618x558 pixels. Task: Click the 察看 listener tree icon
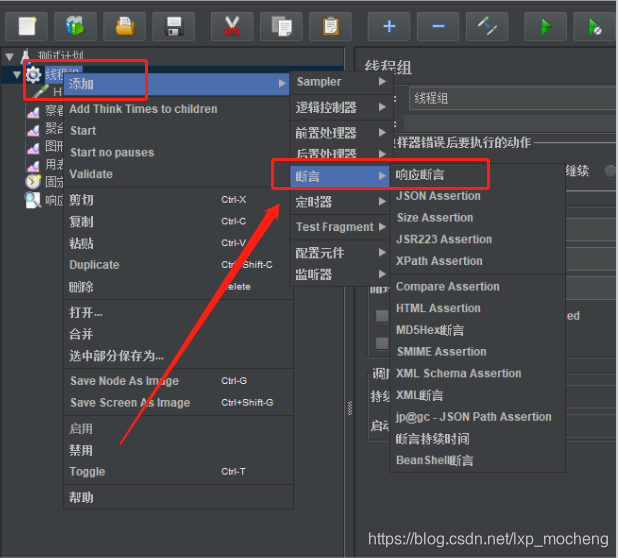click(33, 112)
